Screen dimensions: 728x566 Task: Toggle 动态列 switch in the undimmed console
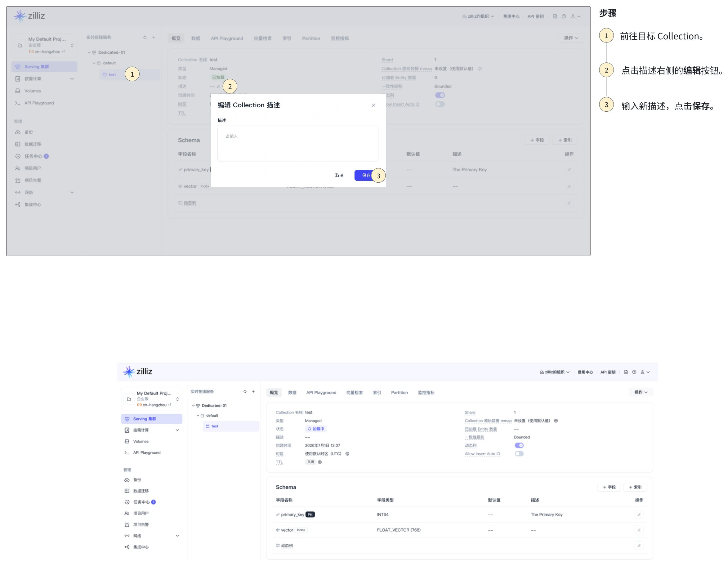(x=519, y=445)
